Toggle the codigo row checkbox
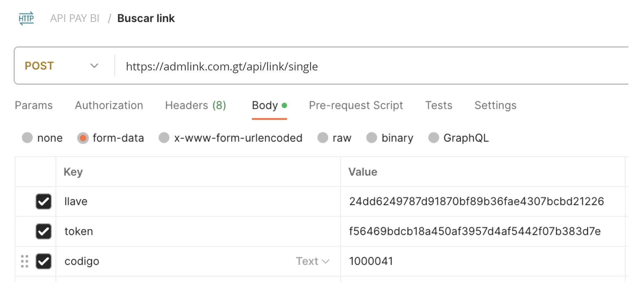Viewport: 644px width, 297px height. tap(44, 261)
